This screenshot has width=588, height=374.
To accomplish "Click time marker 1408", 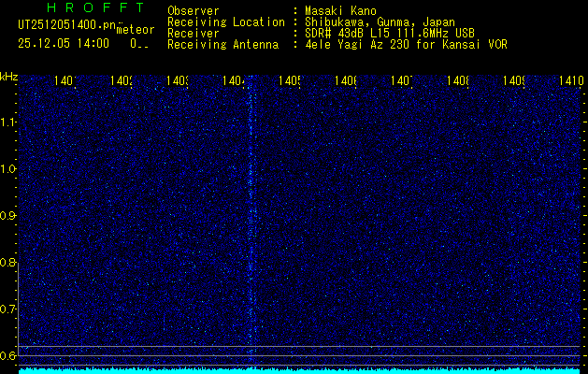I will click(x=457, y=80).
